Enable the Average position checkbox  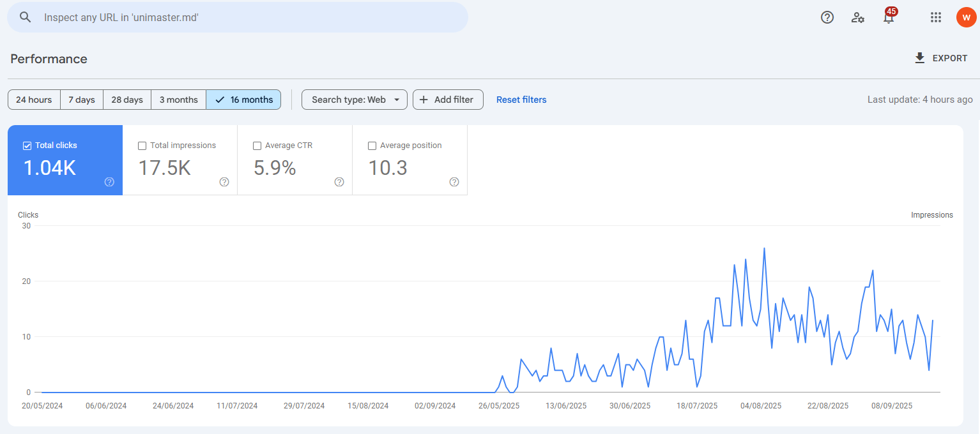coord(372,146)
